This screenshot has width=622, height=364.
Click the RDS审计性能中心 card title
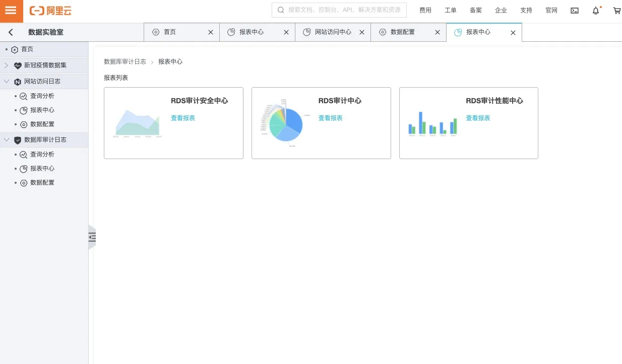[494, 101]
